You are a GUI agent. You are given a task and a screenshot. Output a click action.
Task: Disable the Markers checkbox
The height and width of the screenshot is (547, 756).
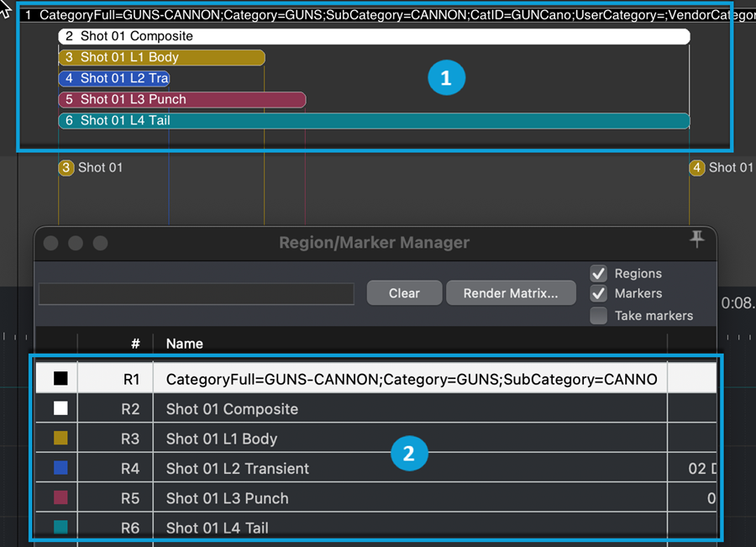click(599, 294)
